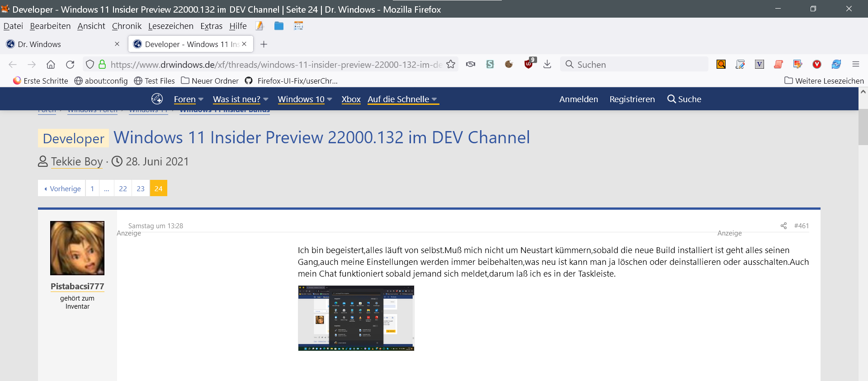Open thread author Tekkie Boy profile
Viewport: 868px width, 381px height.
(77, 162)
